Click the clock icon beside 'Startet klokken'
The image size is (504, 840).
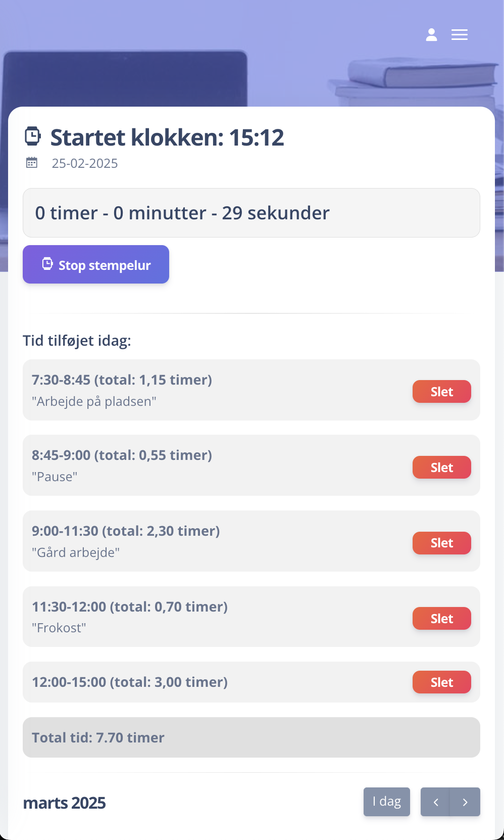[32, 135]
